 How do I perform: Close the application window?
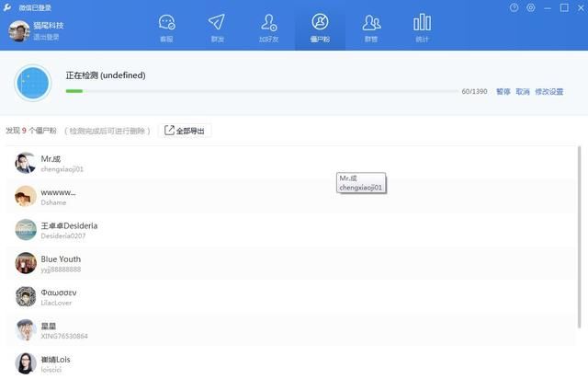pos(581,7)
